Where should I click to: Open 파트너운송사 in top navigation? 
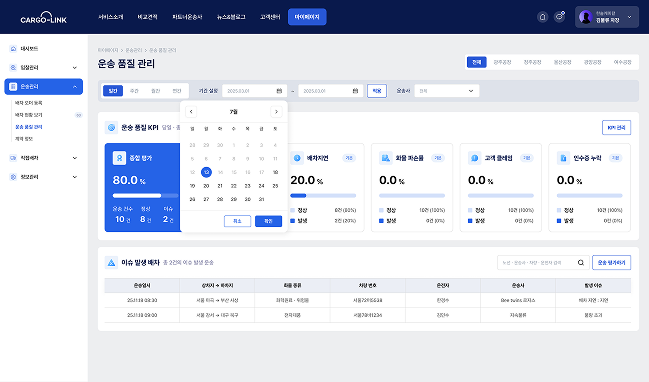(187, 17)
